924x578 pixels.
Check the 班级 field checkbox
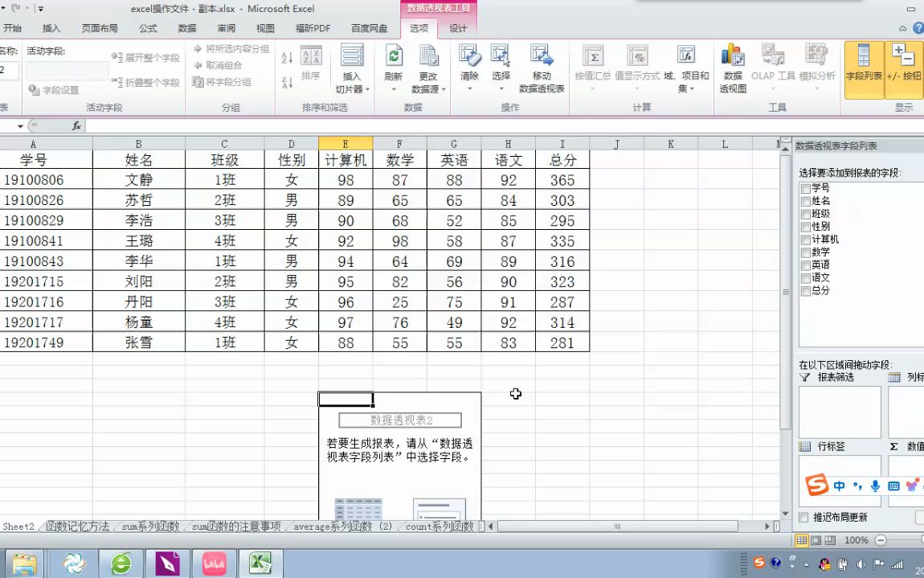click(806, 215)
